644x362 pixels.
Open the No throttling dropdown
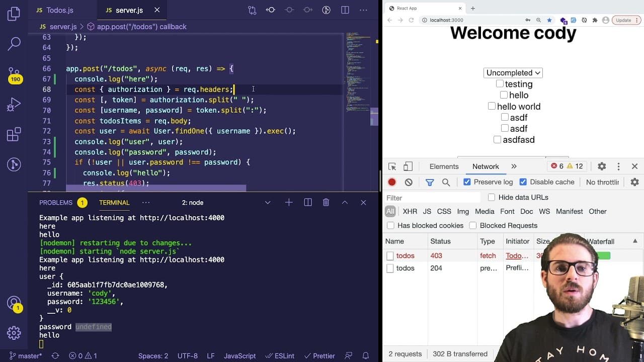(x=603, y=182)
